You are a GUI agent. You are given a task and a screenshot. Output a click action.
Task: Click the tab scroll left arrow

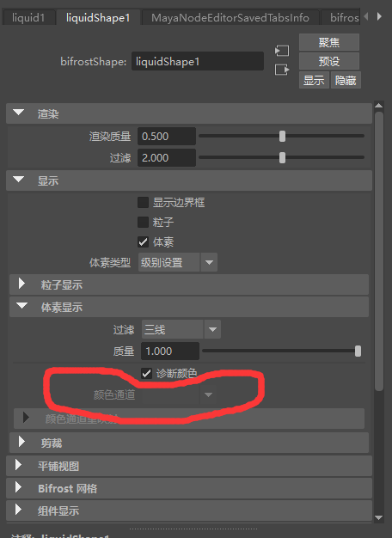coord(366,16)
